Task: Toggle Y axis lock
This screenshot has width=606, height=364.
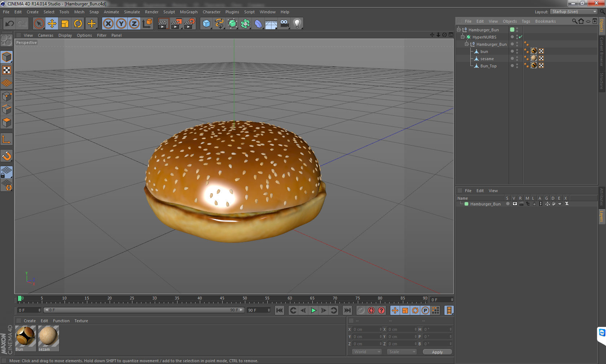Action: pos(121,24)
